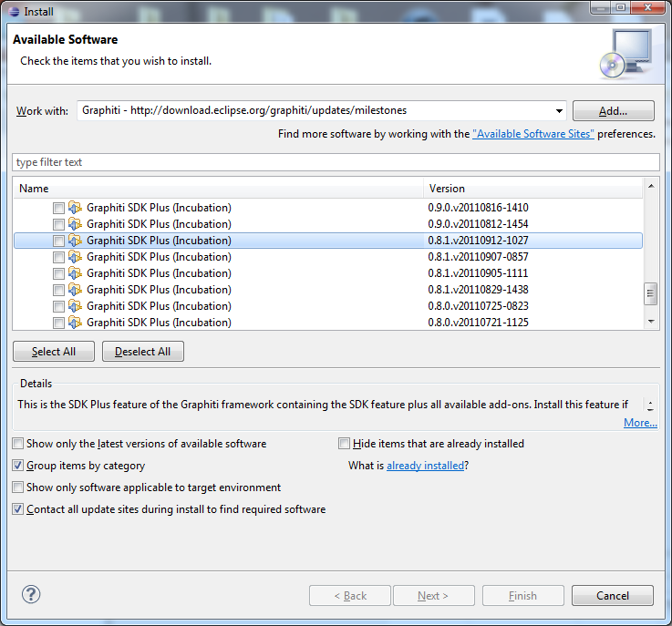Open the Work with dropdown arrow
This screenshot has width=672, height=626.
[x=559, y=111]
